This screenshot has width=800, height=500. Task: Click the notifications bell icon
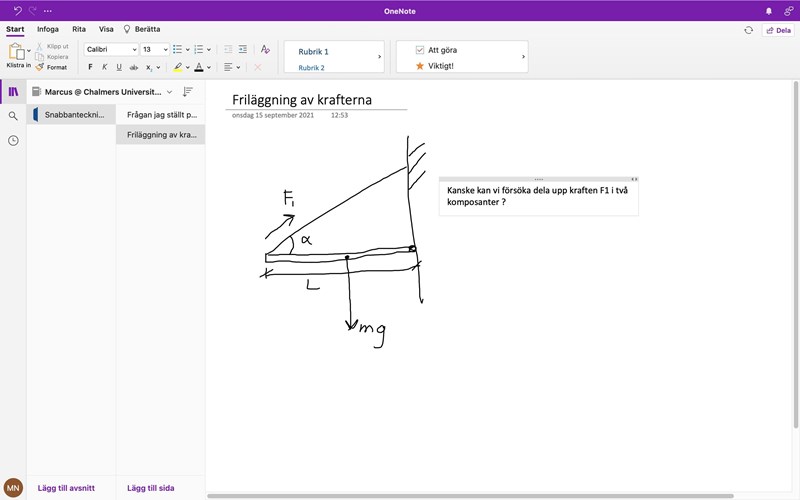point(769,10)
